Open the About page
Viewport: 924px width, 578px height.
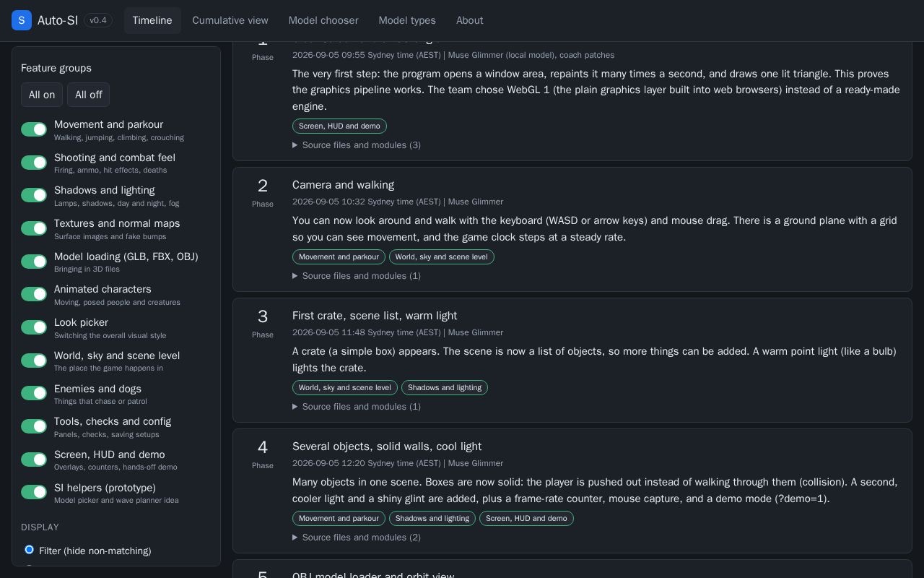(x=470, y=20)
